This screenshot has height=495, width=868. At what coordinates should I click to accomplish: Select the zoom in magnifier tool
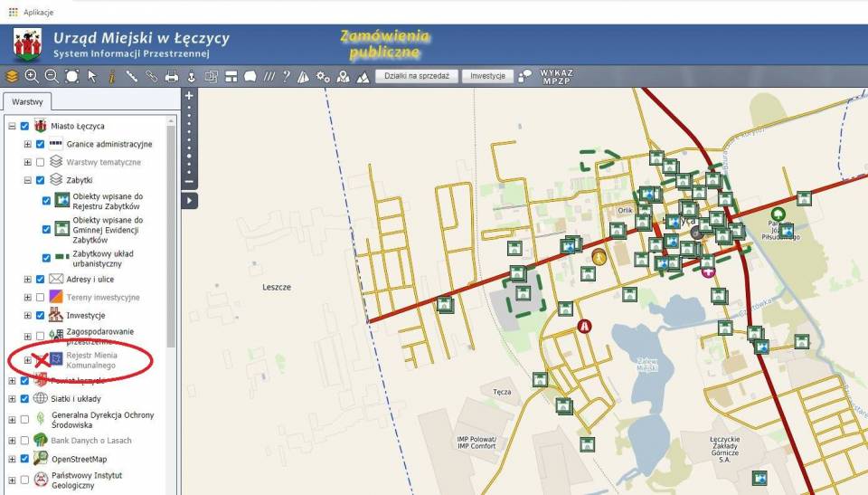coord(32,76)
